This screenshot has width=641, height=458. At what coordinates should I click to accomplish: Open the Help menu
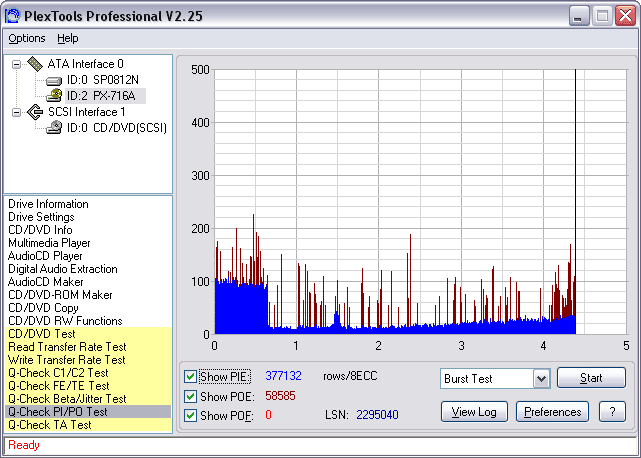67,38
